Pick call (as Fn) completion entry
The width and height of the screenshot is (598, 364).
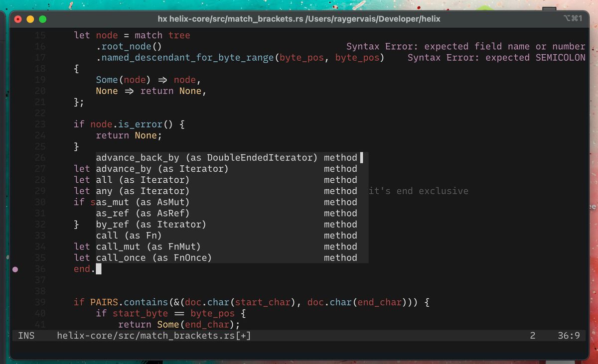(x=129, y=236)
